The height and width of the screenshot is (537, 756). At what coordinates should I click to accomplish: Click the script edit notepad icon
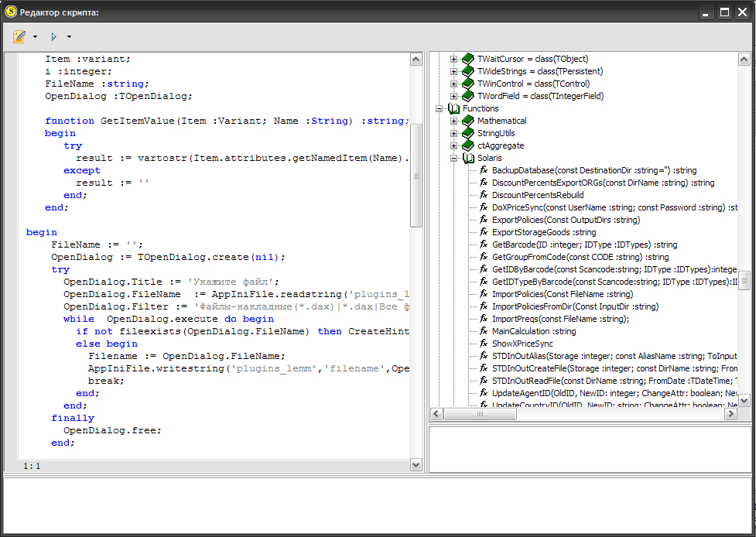(x=19, y=36)
